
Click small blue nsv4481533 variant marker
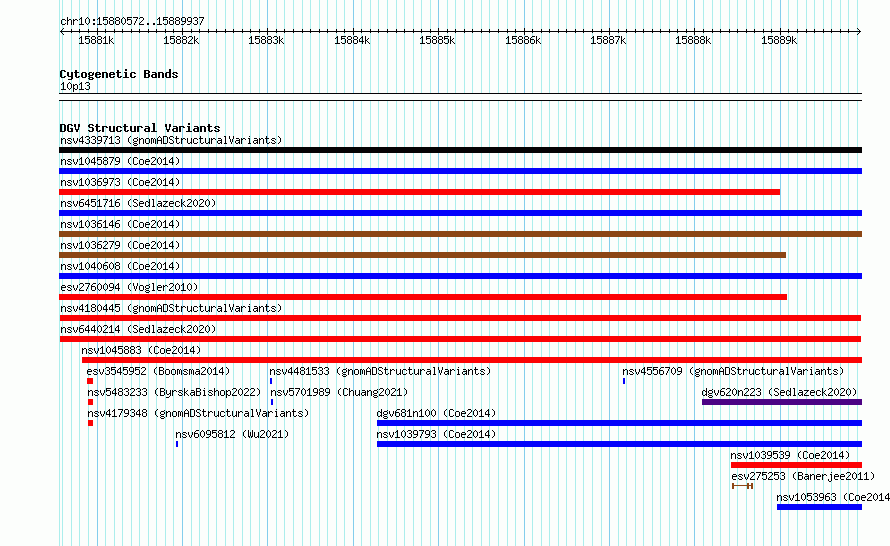(x=271, y=381)
